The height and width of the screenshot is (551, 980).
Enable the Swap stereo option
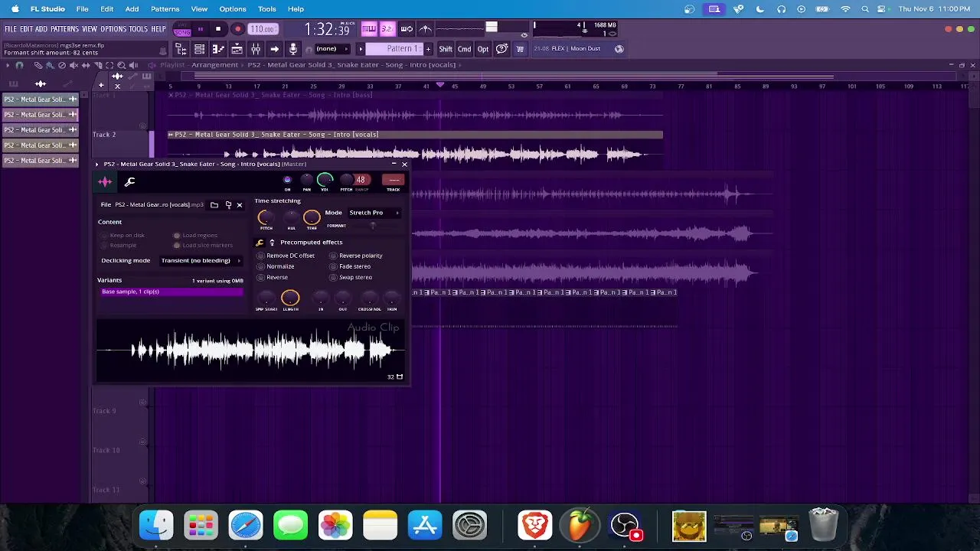(351, 277)
